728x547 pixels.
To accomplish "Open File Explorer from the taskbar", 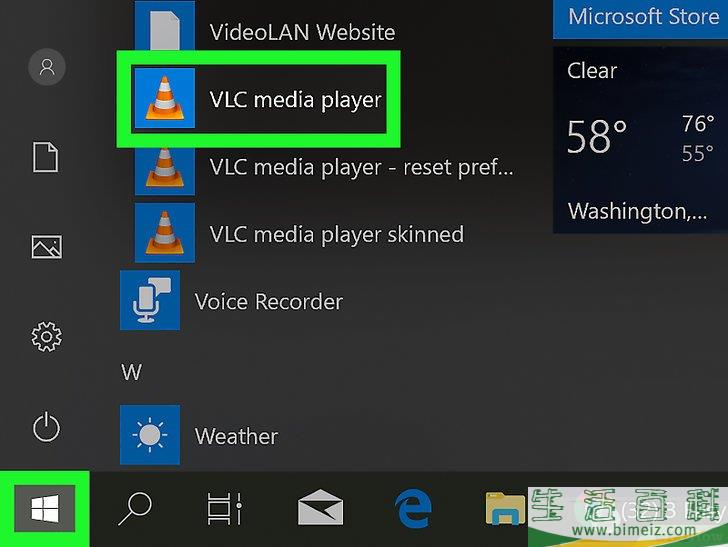I will pos(504,511).
